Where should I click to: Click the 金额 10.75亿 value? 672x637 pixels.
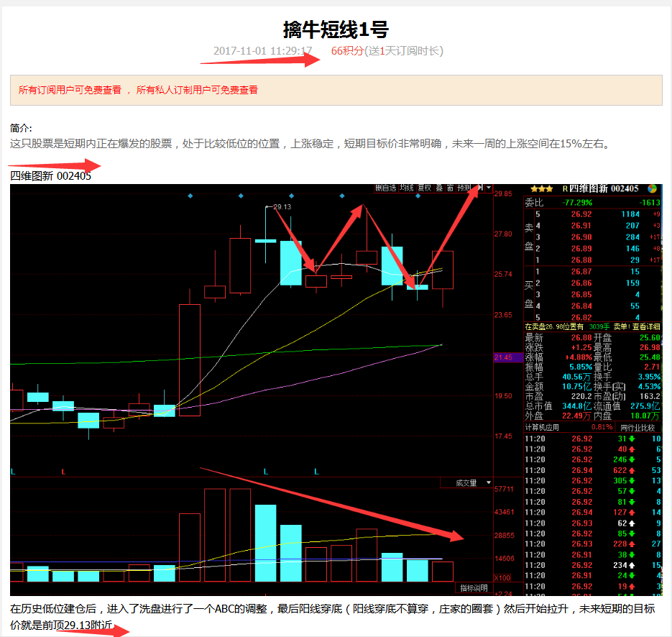coord(576,387)
